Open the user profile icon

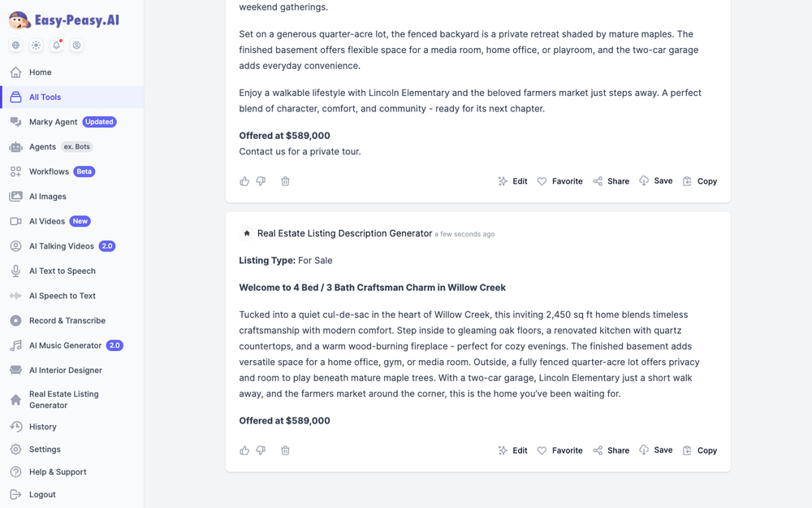(x=76, y=45)
